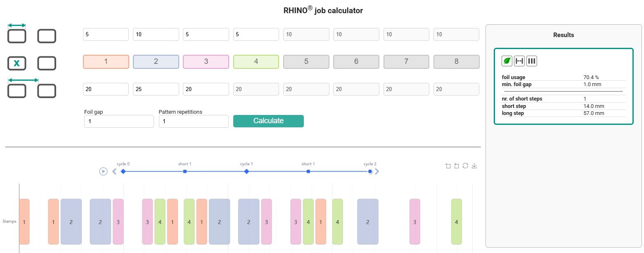This screenshot has width=644, height=253.
Task: Click the Results panel heading
Action: click(x=563, y=35)
